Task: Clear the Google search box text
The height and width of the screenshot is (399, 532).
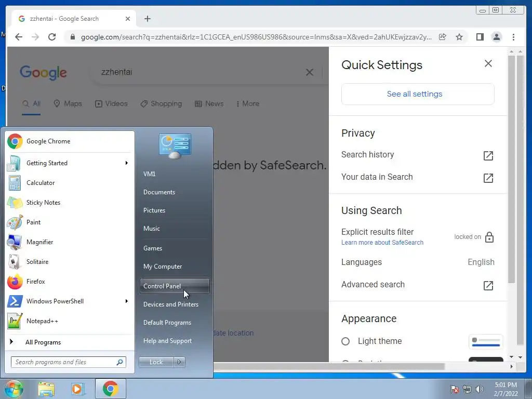Action: click(310, 72)
